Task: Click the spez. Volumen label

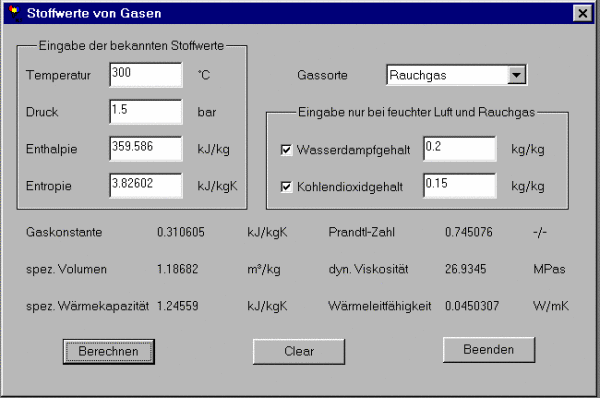Action: [x=66, y=269]
